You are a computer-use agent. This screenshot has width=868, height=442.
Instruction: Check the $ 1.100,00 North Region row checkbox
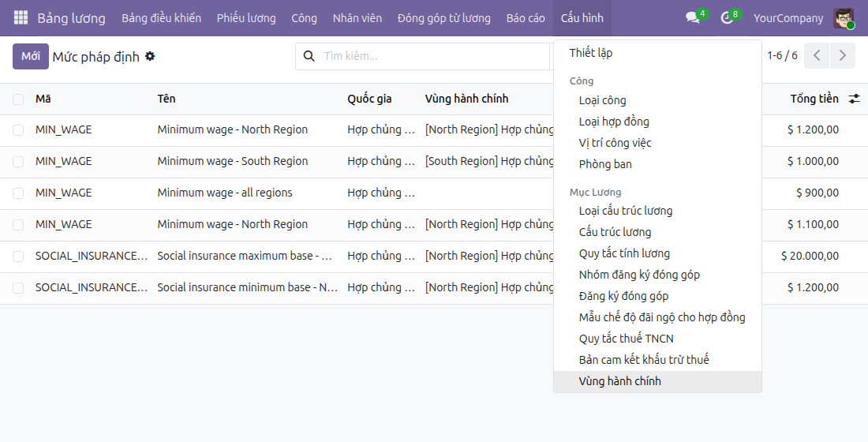point(18,225)
